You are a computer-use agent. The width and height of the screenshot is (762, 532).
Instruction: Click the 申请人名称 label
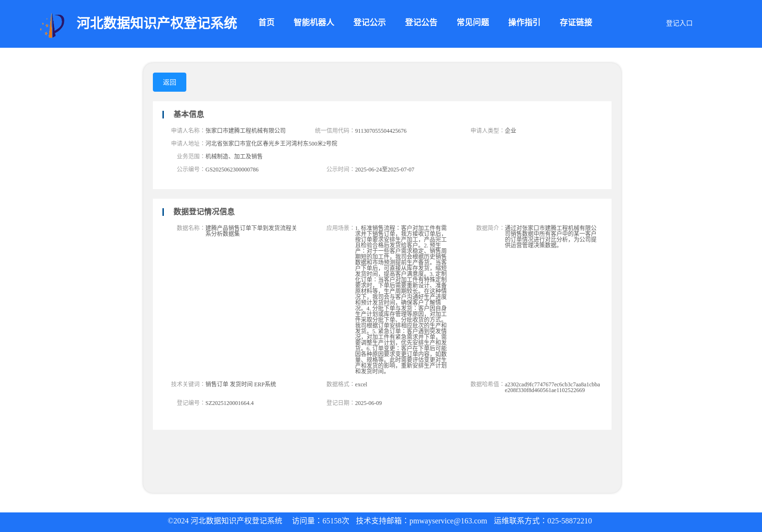188,130
